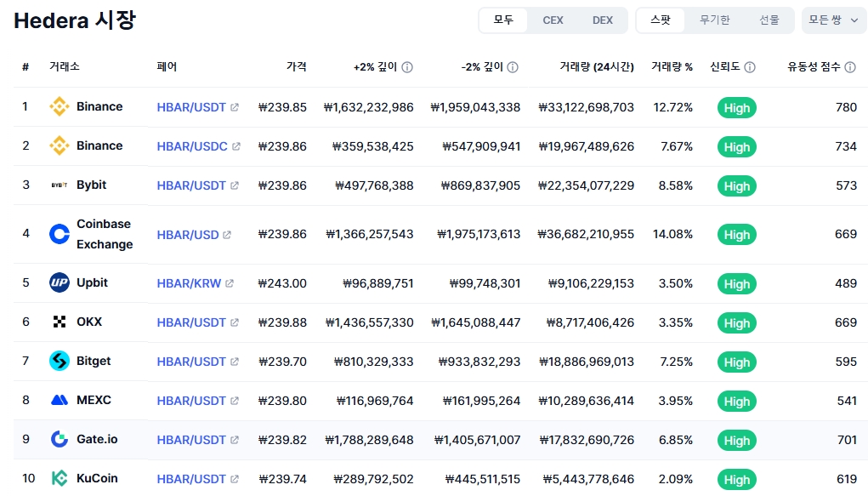Viewport: 868px width, 496px height.
Task: Click the Upbit exchange logo
Action: [60, 282]
